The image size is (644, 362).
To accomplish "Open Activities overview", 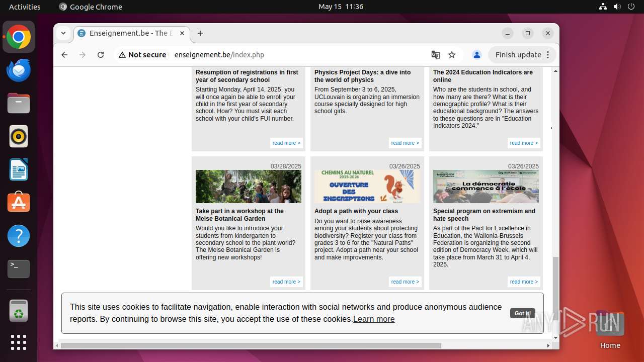I will tap(25, 7).
